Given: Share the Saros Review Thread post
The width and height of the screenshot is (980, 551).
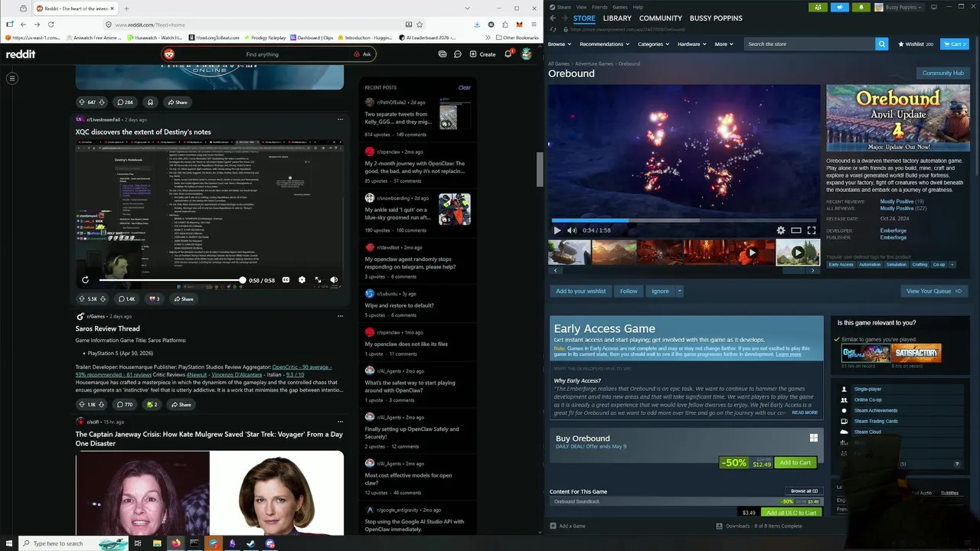Looking at the screenshot, I should 181,405.
